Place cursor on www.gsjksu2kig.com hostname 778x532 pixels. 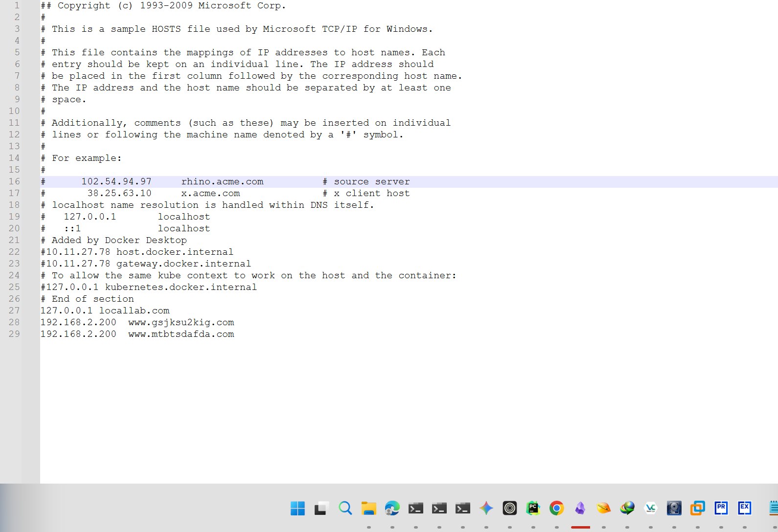[x=181, y=323]
